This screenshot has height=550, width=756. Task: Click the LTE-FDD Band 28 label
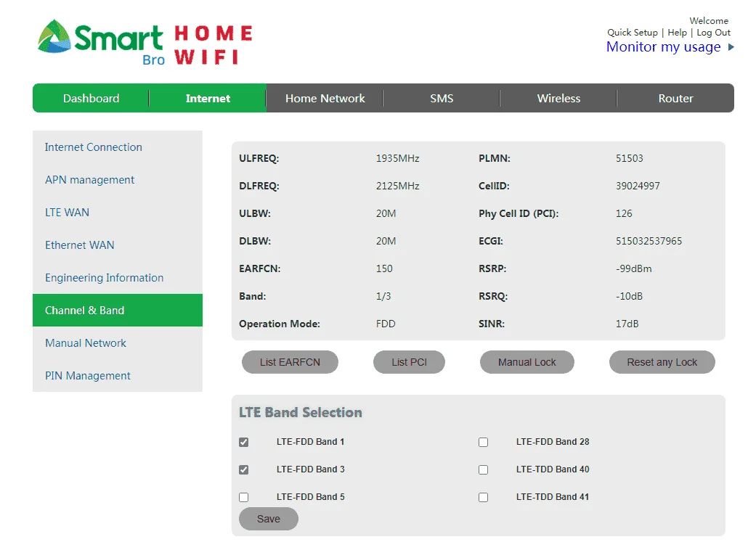point(553,442)
